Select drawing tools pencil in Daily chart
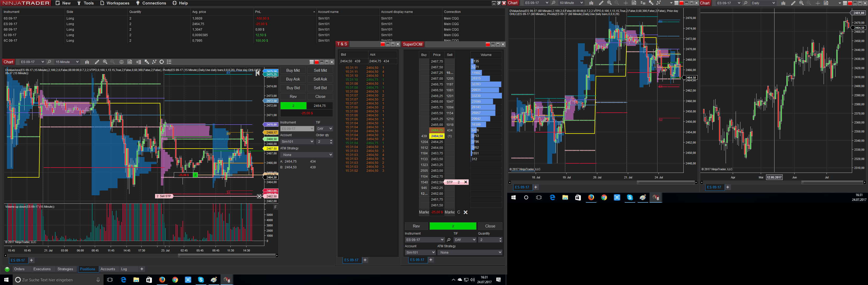 pos(793,3)
